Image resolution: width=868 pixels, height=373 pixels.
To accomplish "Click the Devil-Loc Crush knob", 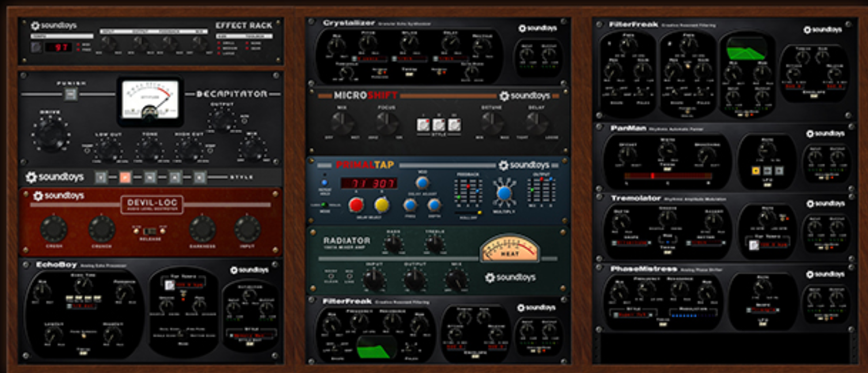I will pos(54,229).
